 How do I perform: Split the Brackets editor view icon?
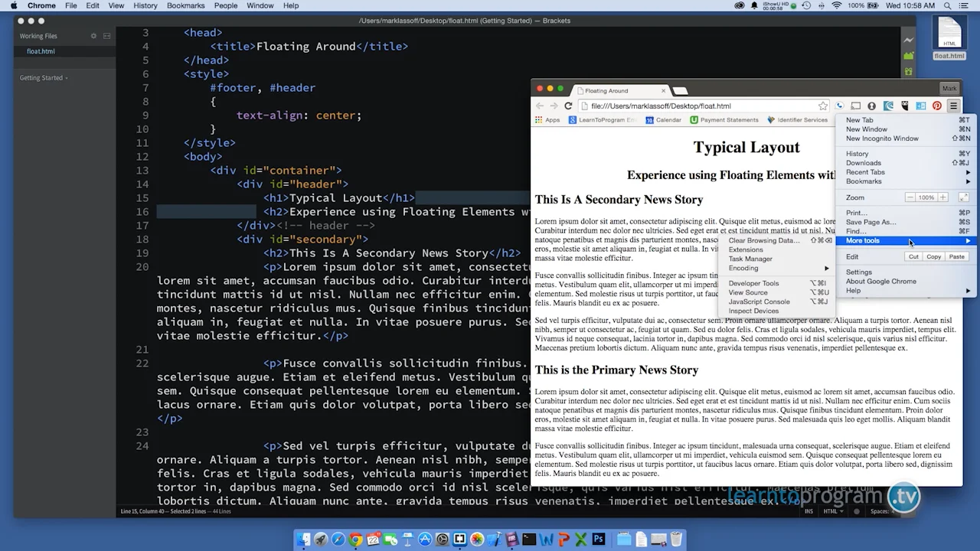[x=107, y=36]
